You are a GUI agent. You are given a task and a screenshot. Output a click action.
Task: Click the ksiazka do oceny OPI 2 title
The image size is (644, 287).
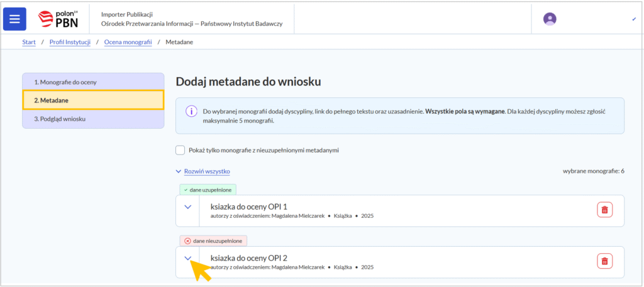click(x=248, y=257)
